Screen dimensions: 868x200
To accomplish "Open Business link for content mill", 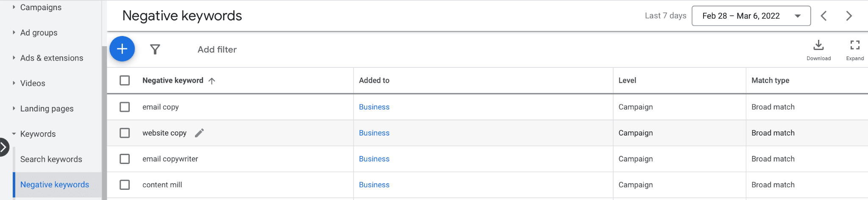I will (374, 185).
